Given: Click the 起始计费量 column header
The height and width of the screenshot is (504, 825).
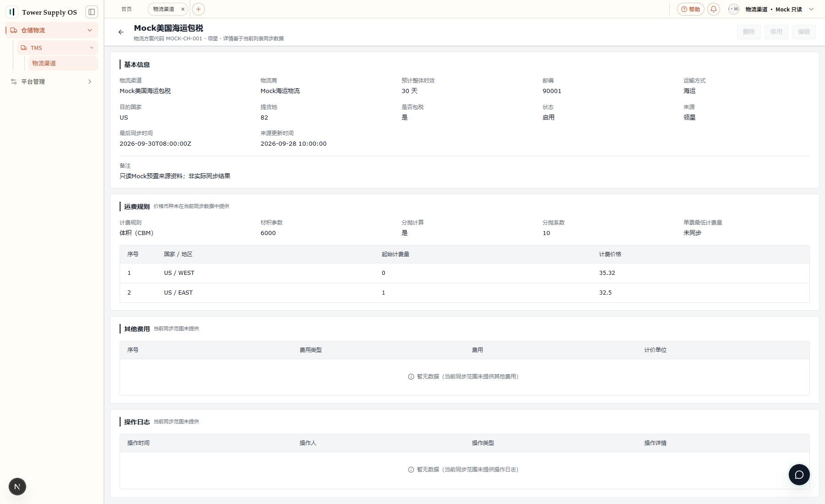Looking at the screenshot, I should pyautogui.click(x=396, y=254).
